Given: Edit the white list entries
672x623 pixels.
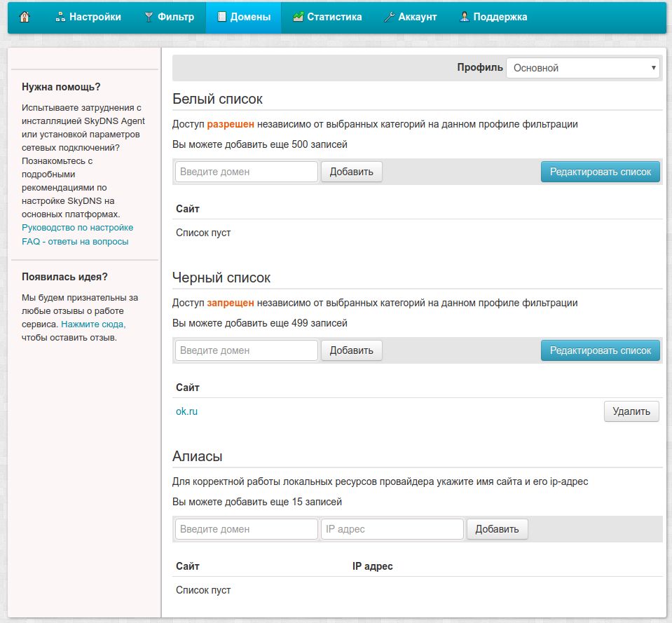Looking at the screenshot, I should pyautogui.click(x=600, y=172).
